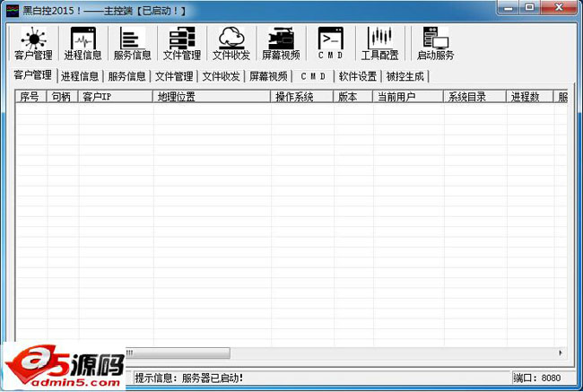Sort by the 操作系统 column header

pos(302,97)
